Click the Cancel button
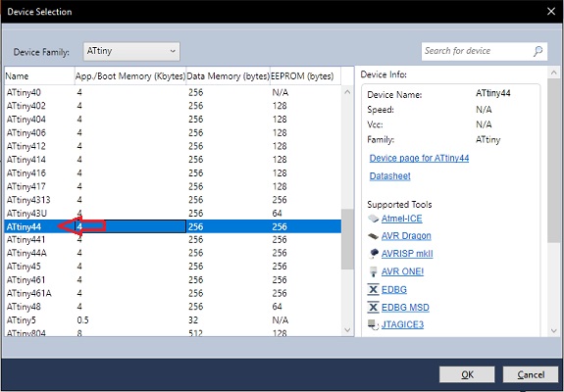564x392 pixels. tap(531, 374)
